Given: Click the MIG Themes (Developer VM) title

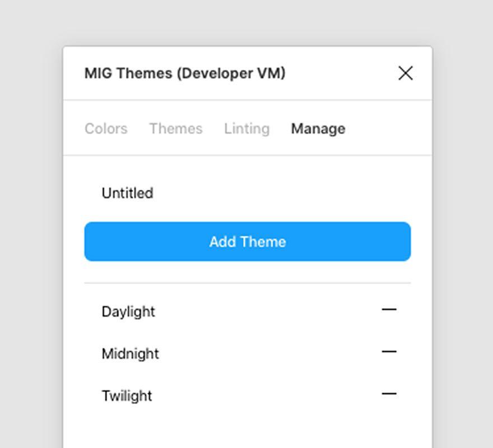Looking at the screenshot, I should (x=185, y=73).
